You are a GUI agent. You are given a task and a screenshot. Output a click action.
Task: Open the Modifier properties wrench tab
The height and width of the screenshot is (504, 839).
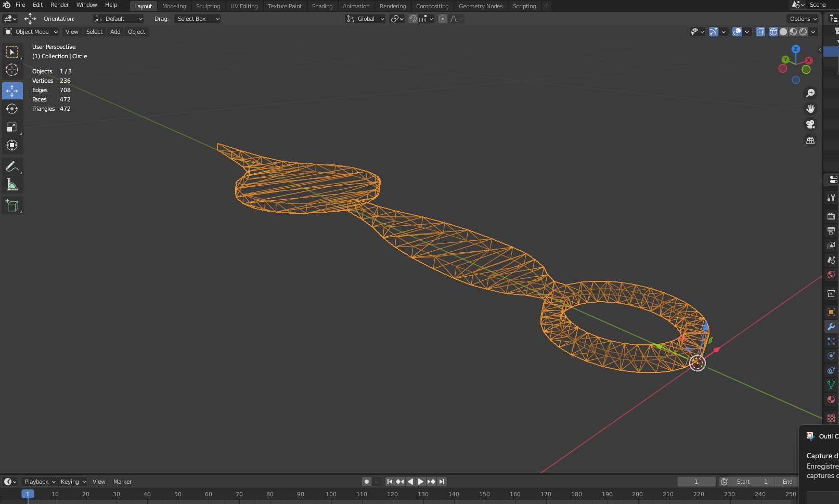coord(831,327)
